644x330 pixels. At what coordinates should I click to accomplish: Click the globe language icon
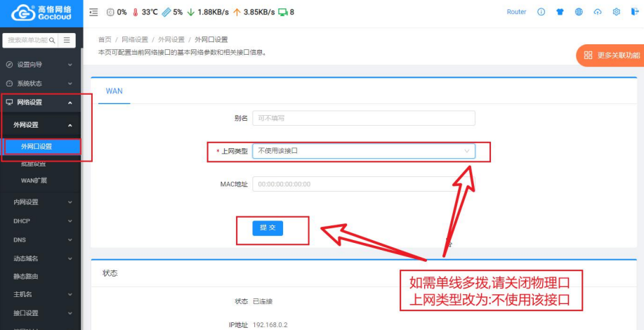click(579, 12)
